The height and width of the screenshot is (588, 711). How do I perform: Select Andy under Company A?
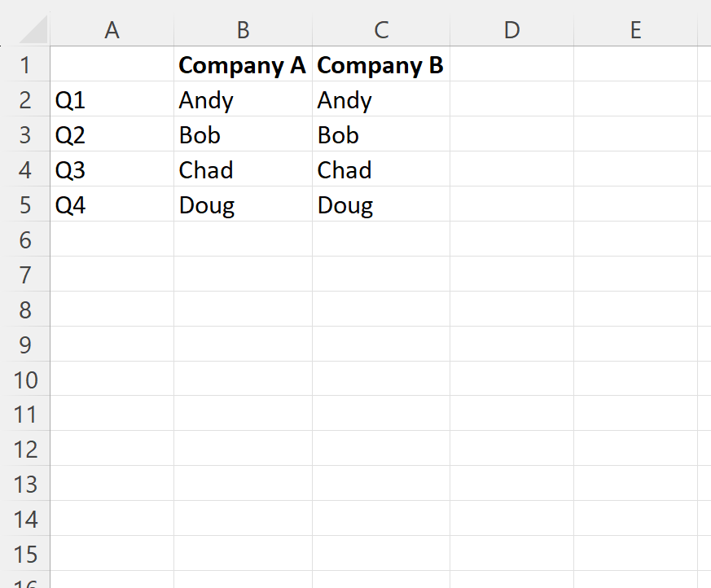coord(243,99)
